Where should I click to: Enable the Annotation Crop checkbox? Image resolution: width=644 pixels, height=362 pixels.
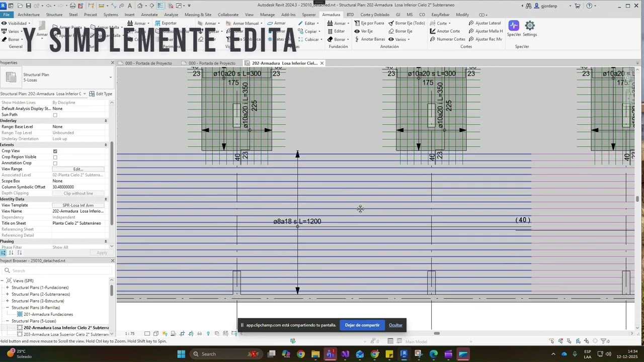pyautogui.click(x=55, y=163)
